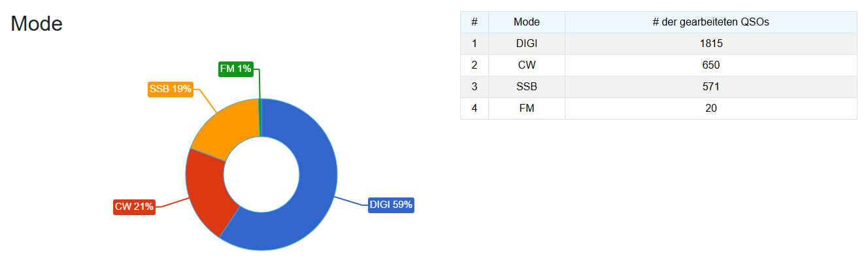Click the '#' column header

tap(474, 22)
